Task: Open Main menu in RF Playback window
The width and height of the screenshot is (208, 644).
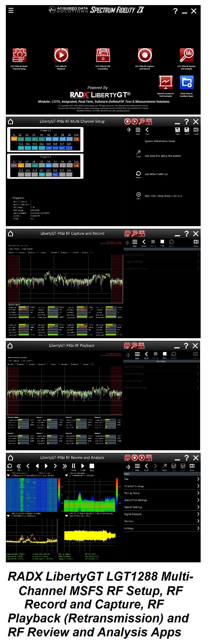Action: coord(137,355)
